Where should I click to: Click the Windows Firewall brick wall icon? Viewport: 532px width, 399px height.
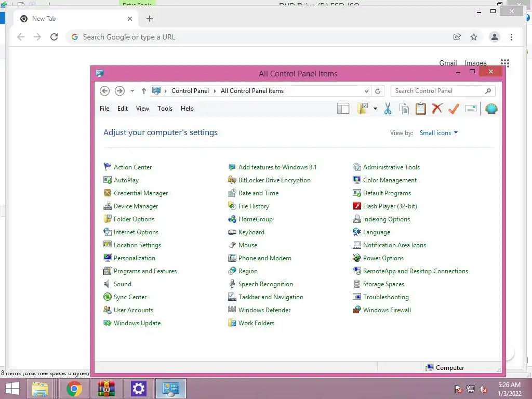pos(357,310)
